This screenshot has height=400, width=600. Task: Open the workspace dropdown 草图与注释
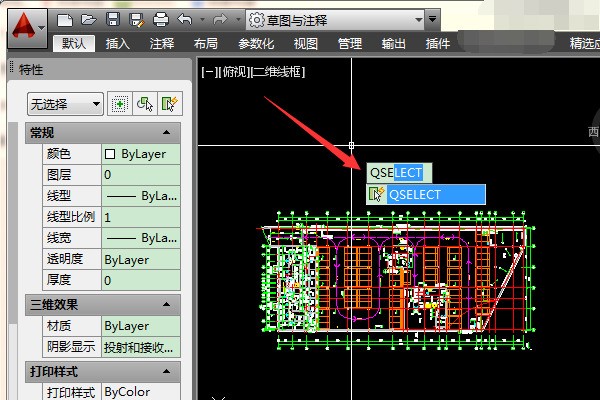[x=340, y=19]
